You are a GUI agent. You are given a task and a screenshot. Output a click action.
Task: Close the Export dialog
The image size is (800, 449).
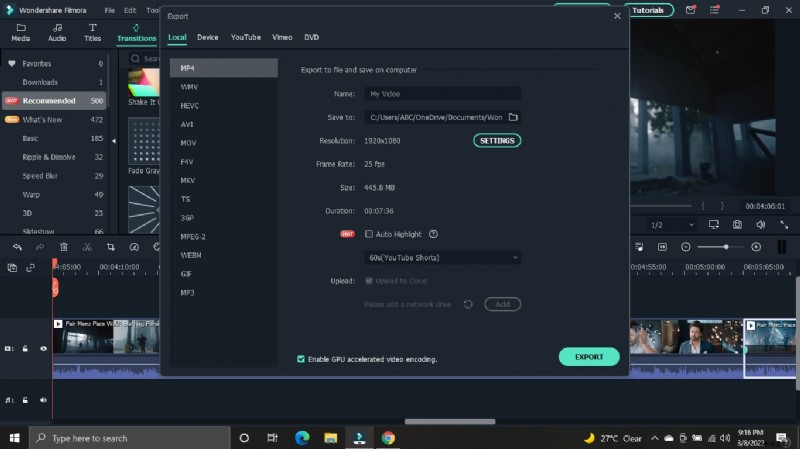(x=617, y=16)
